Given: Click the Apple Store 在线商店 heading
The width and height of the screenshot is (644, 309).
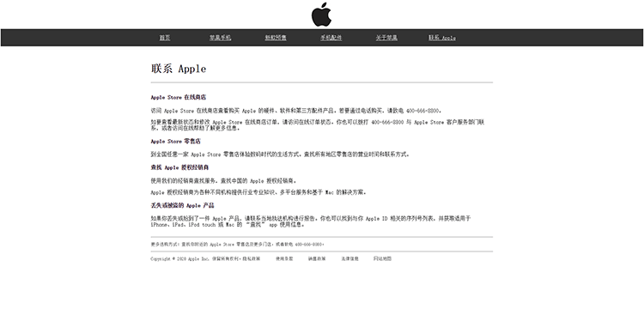Looking at the screenshot, I should tap(179, 98).
